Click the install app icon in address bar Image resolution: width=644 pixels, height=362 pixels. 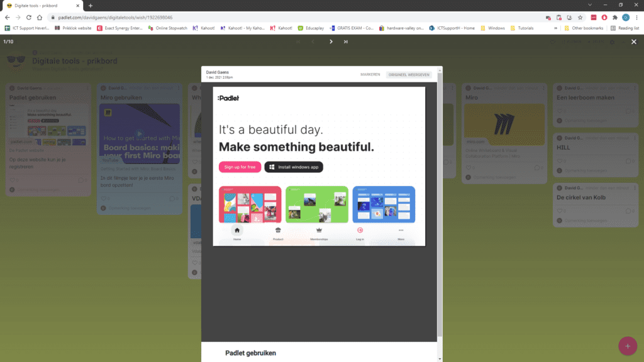click(x=569, y=18)
